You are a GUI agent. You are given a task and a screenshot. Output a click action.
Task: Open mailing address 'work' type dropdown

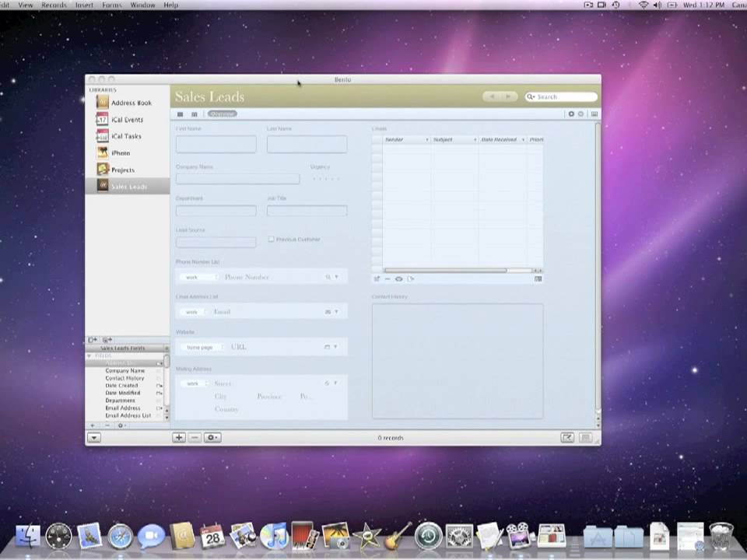tap(195, 383)
